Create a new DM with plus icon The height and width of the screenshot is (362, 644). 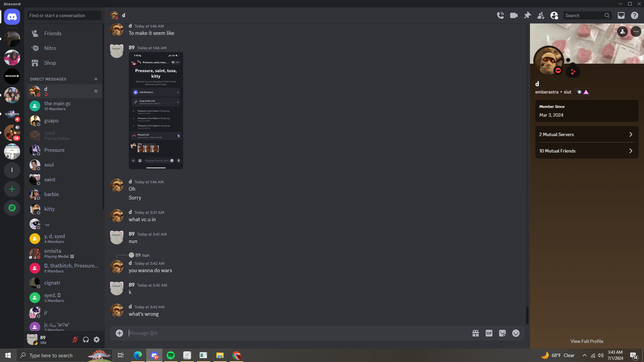[x=96, y=79]
